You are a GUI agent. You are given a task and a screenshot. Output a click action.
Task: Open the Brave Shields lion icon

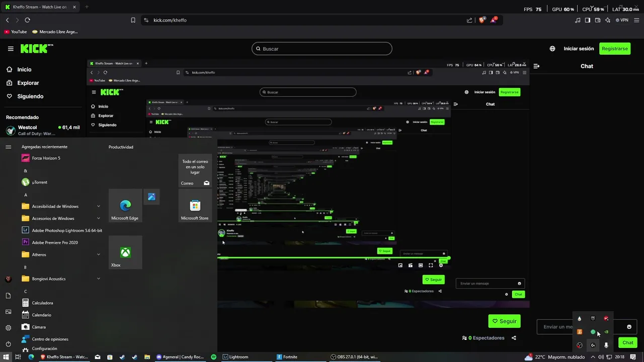pos(482,20)
